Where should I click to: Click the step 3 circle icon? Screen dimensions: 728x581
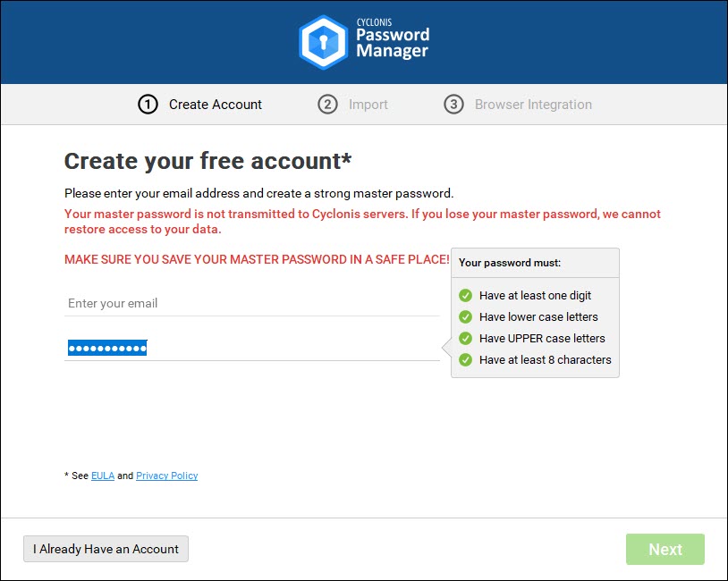(453, 105)
